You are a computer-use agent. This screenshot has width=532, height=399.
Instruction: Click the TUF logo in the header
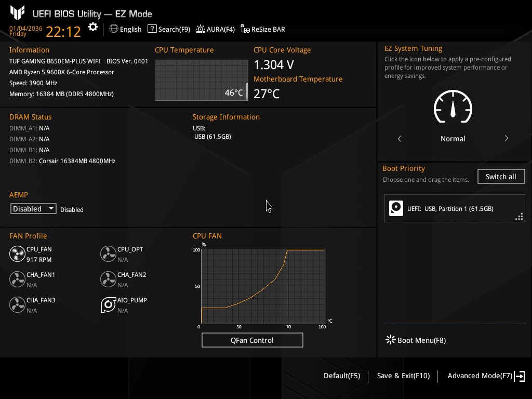17,13
